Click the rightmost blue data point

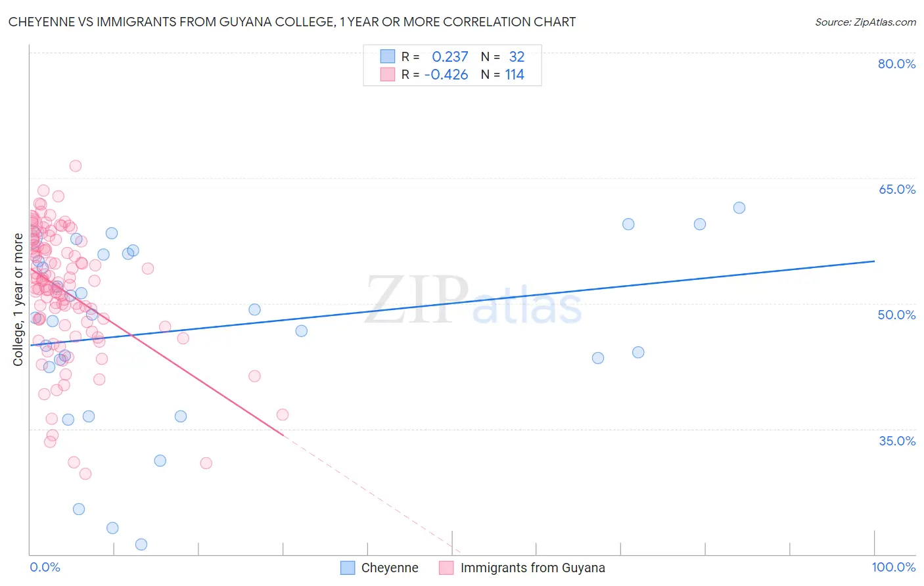pyautogui.click(x=739, y=208)
